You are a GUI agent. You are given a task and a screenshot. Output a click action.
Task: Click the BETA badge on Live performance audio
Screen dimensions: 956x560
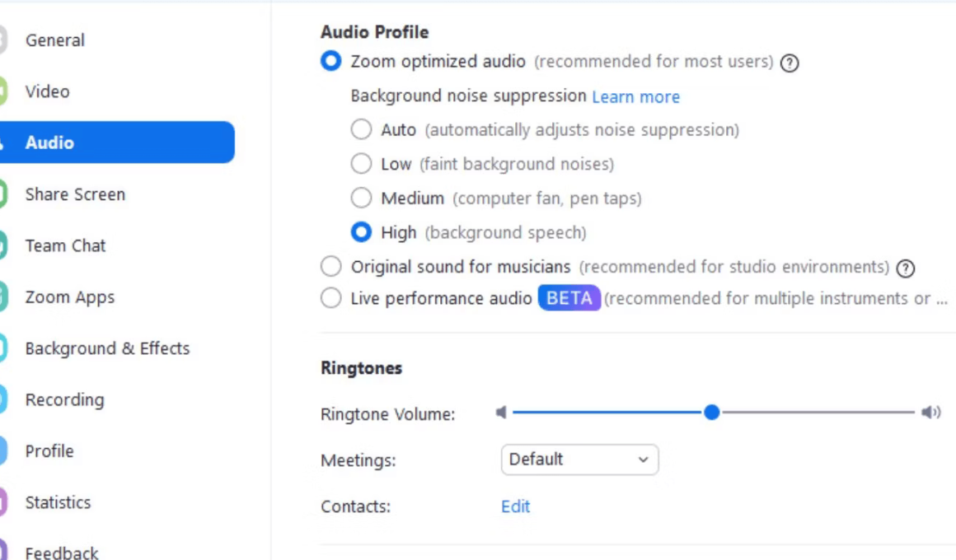(569, 298)
